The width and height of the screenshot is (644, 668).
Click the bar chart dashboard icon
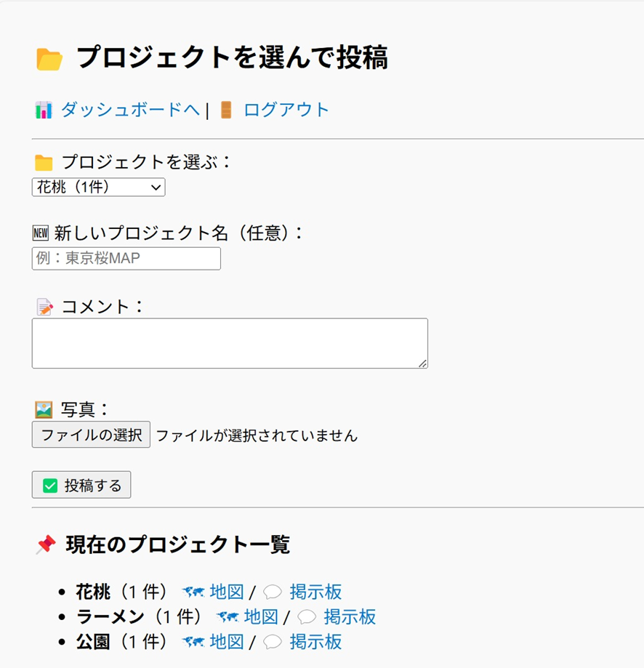coord(44,110)
